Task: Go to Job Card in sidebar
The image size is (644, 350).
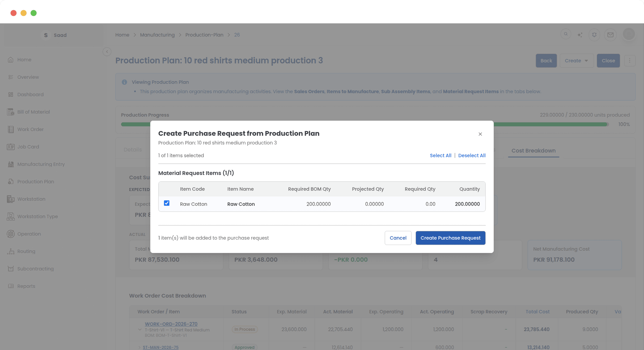Action: 28,147
